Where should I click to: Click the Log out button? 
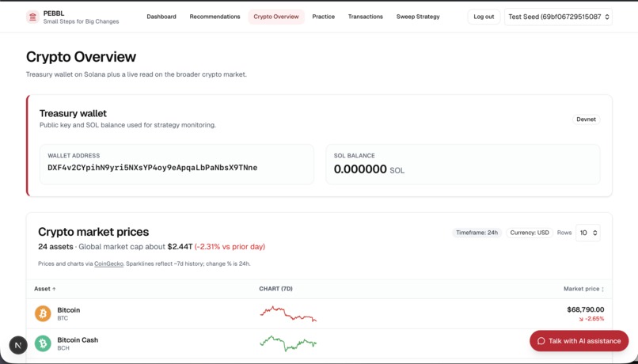pos(484,17)
